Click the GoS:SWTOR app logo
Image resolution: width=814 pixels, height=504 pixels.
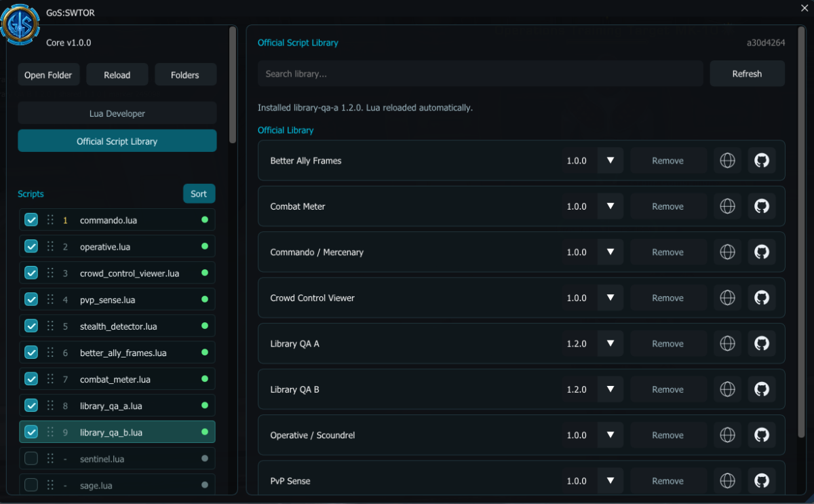[20, 24]
